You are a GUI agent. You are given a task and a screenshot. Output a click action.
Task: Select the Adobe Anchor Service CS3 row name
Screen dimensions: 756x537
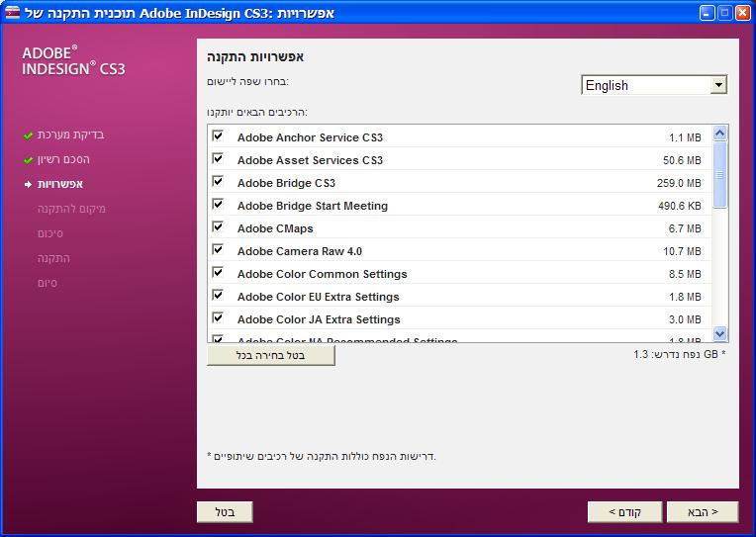coord(310,137)
